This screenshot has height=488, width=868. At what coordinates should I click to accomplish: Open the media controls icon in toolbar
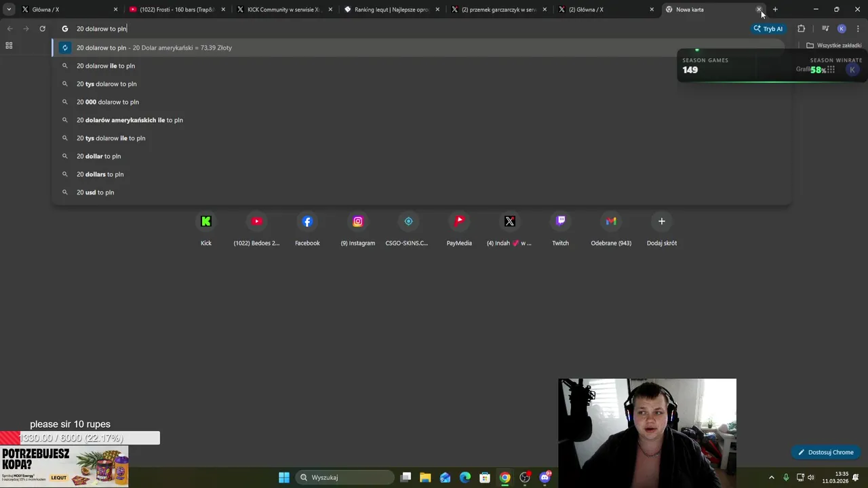click(x=825, y=28)
